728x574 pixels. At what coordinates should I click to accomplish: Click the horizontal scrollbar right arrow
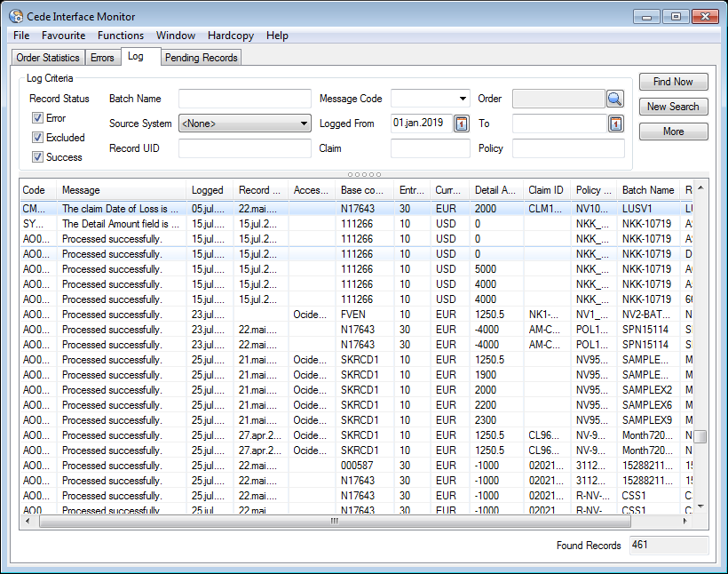pos(686,522)
